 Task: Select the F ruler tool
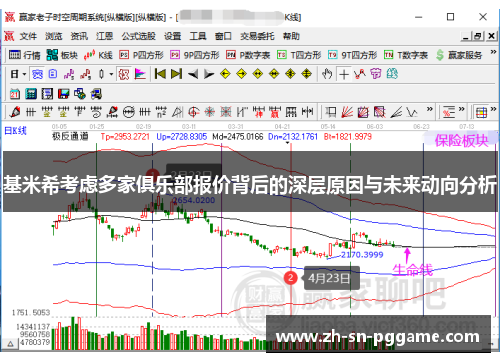point(80,112)
